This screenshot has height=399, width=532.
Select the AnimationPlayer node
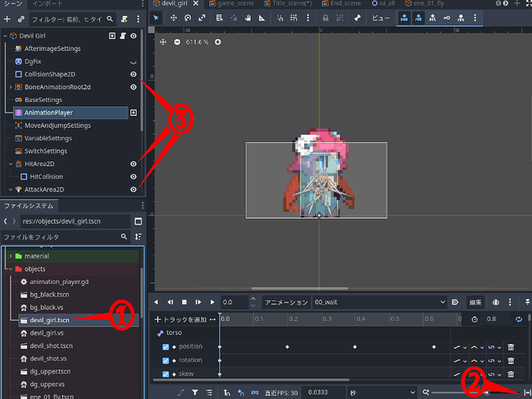(x=70, y=113)
